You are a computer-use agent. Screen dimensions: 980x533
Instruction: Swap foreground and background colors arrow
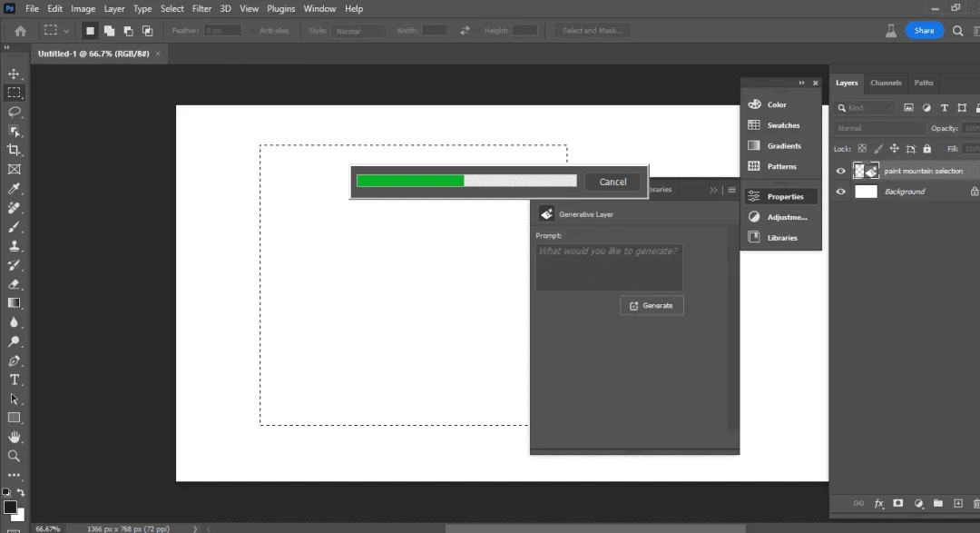(x=21, y=493)
